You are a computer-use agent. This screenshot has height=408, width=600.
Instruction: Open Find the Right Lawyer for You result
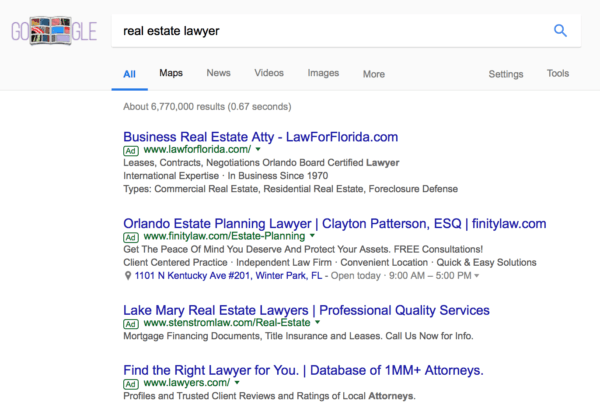click(x=303, y=370)
